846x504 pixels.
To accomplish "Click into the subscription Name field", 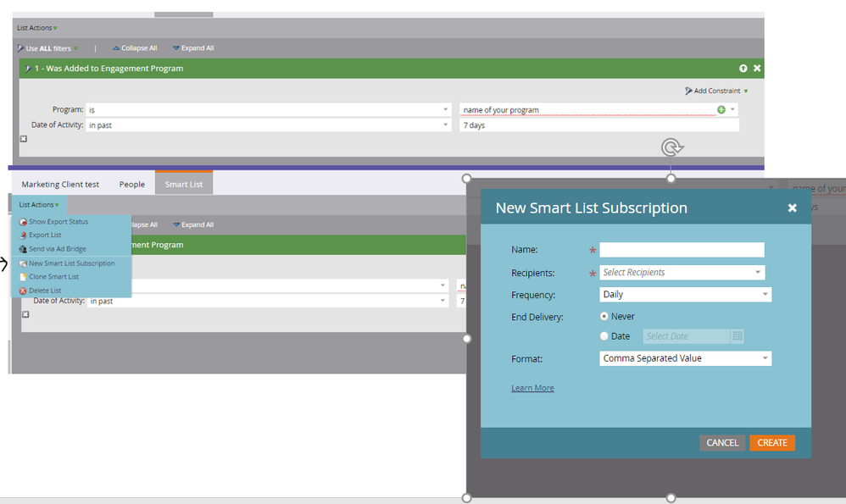I will coord(682,250).
